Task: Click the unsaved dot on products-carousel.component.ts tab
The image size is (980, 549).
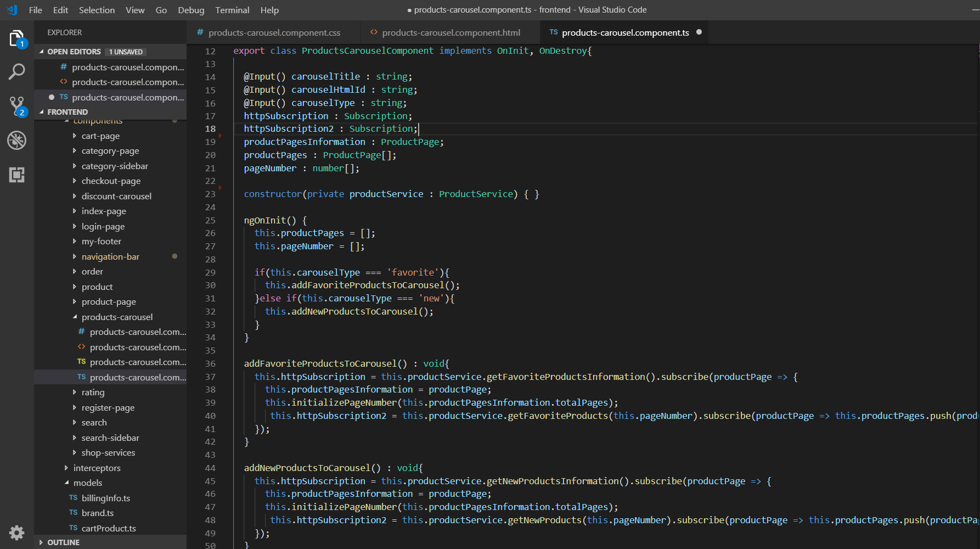Action: pyautogui.click(x=699, y=32)
